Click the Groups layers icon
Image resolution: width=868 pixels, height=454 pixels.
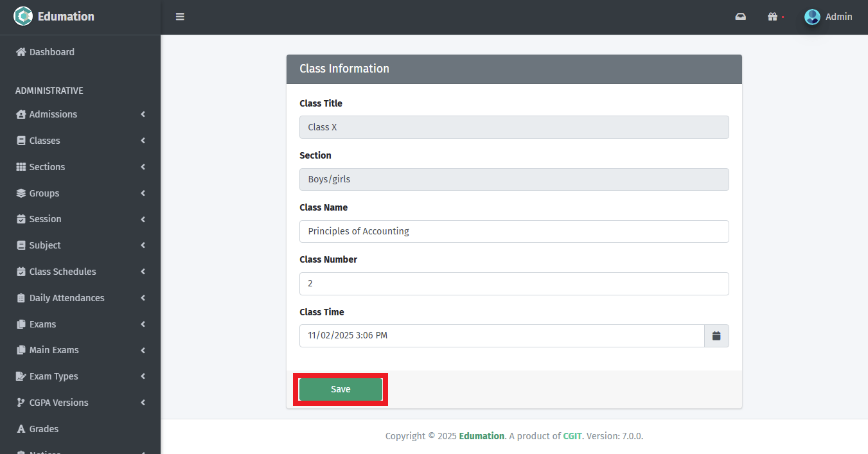(x=21, y=193)
